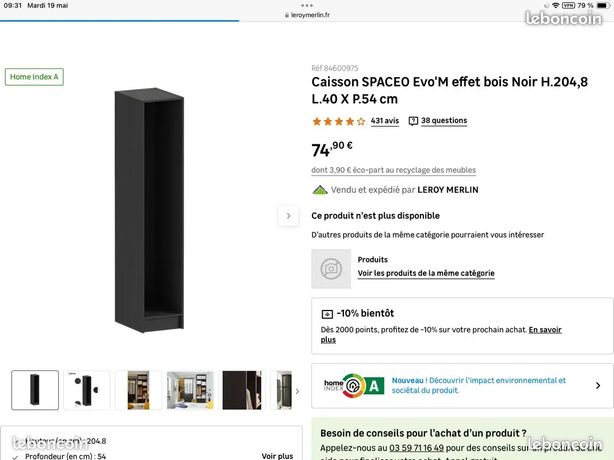
Task: Click the star rating icons
Action: click(339, 121)
